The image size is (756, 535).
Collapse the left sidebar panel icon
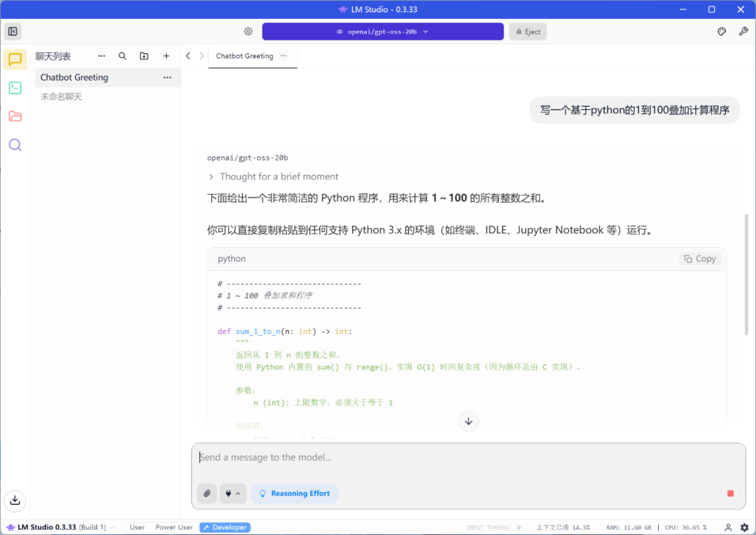click(13, 32)
